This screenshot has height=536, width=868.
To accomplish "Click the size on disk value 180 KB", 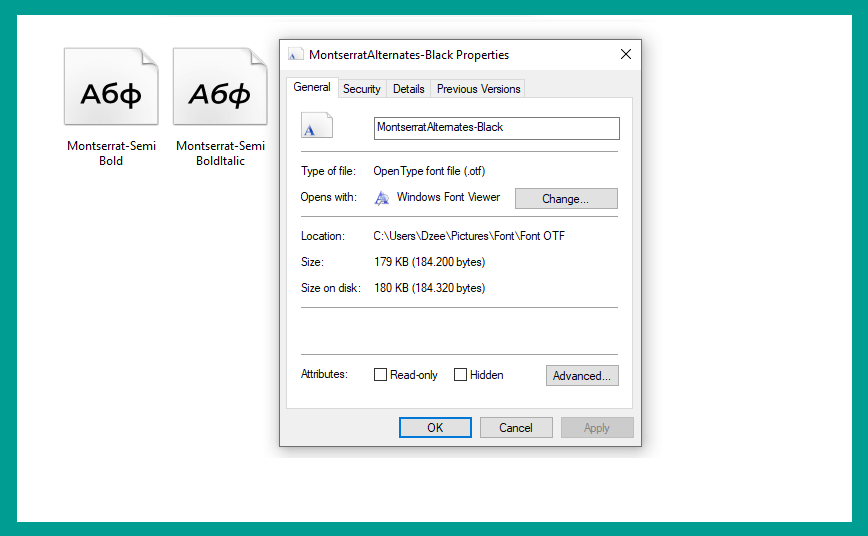I will point(429,288).
